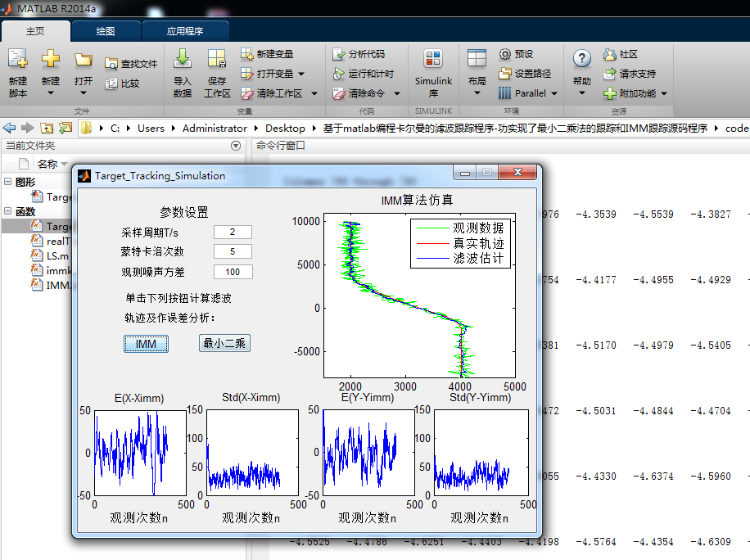
Task: Click the Std(X-Ximm) plot
Action: click(252, 453)
